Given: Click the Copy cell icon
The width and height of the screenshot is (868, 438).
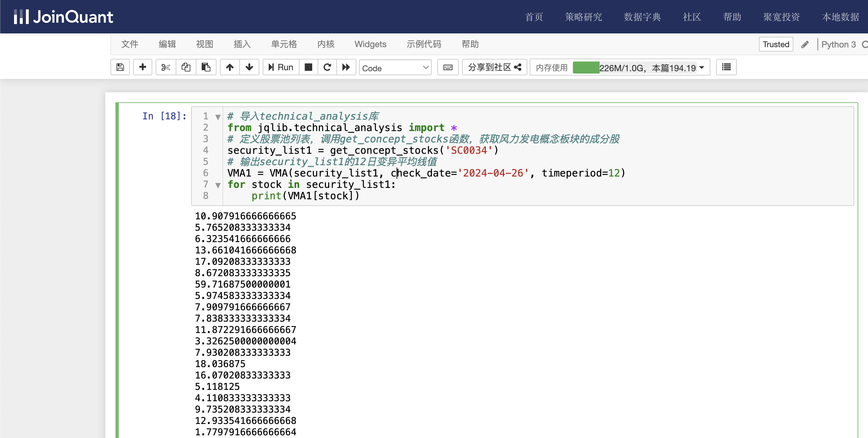Looking at the screenshot, I should (x=185, y=68).
